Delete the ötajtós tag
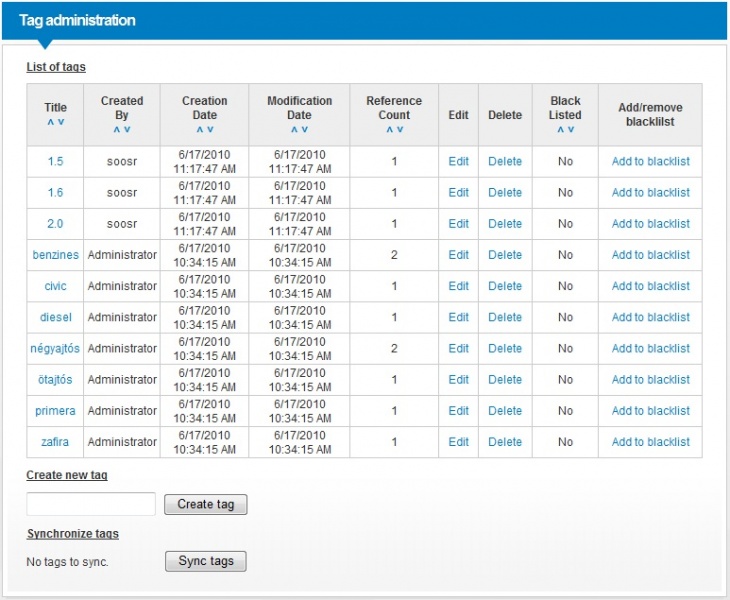730x600 pixels. [x=505, y=380]
